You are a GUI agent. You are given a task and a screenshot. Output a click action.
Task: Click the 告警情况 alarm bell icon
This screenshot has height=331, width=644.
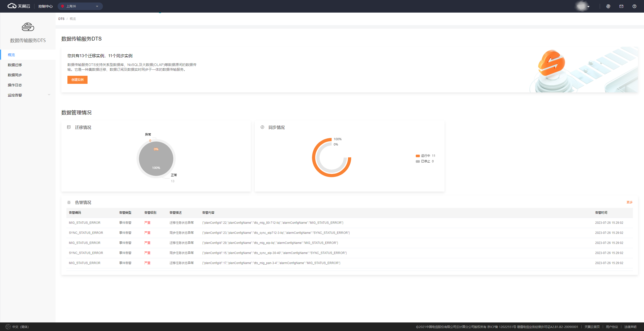[69, 202]
